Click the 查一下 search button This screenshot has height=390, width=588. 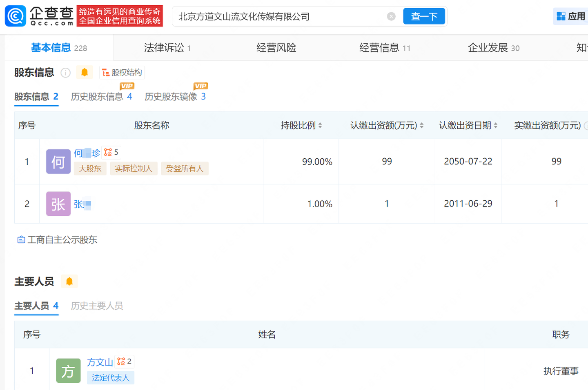pos(424,16)
